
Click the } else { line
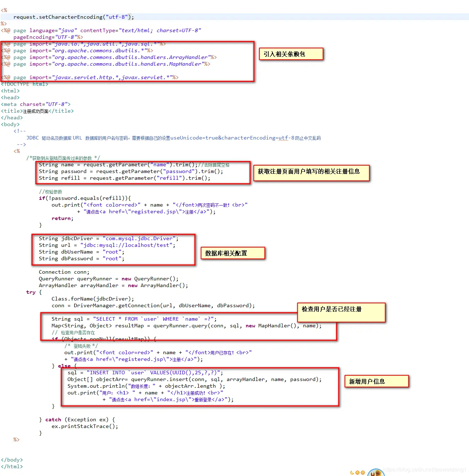point(64,366)
